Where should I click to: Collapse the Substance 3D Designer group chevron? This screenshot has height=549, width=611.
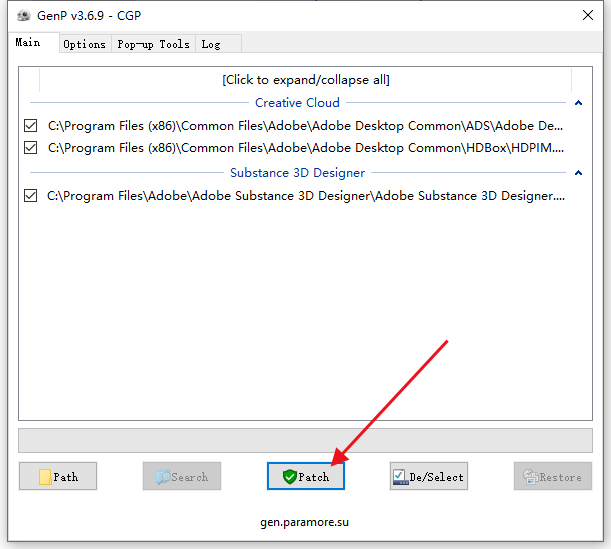tap(578, 173)
